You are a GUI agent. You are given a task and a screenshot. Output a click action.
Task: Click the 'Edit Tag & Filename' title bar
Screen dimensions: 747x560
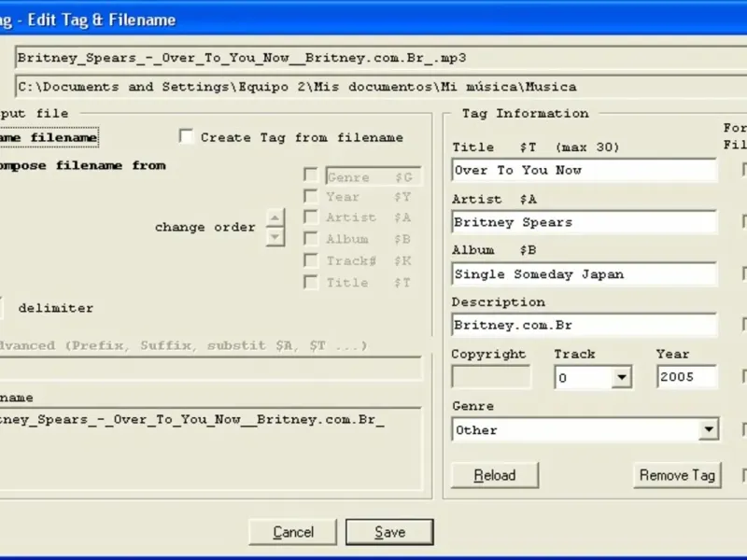click(x=373, y=20)
